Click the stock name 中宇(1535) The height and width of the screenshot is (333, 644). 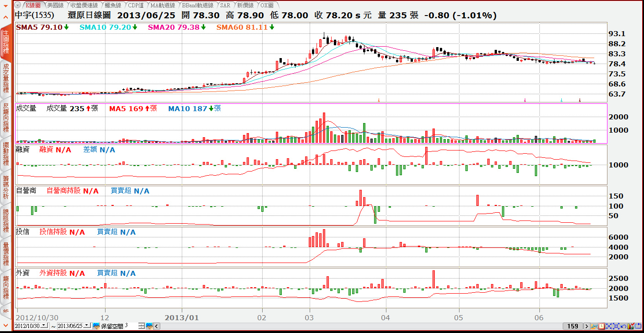[35, 15]
